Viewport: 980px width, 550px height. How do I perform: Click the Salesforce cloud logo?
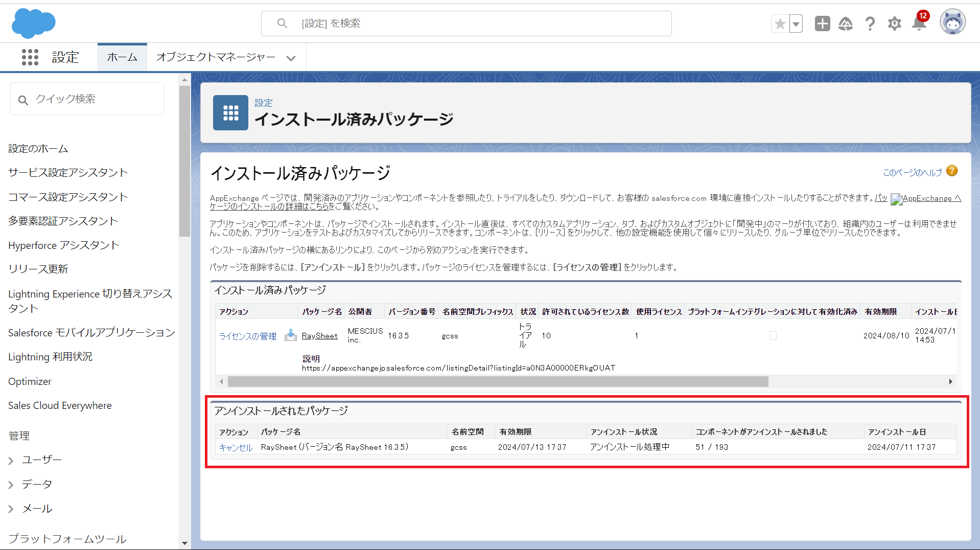click(33, 23)
